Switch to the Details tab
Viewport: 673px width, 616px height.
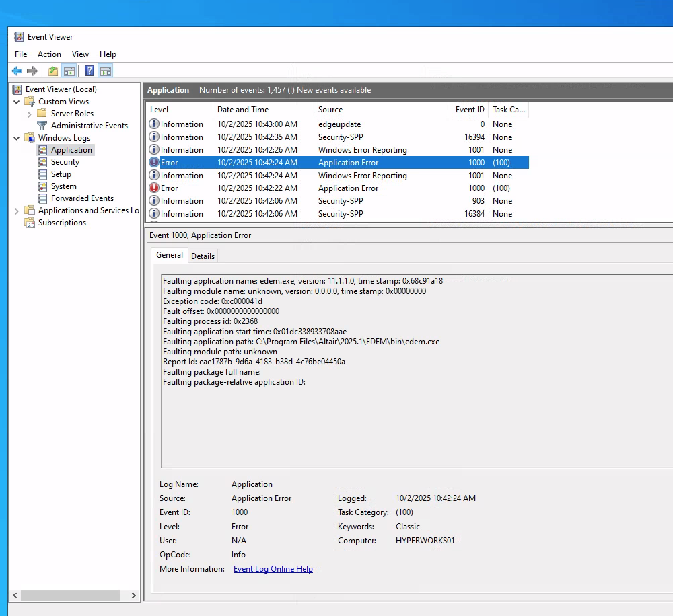point(203,256)
